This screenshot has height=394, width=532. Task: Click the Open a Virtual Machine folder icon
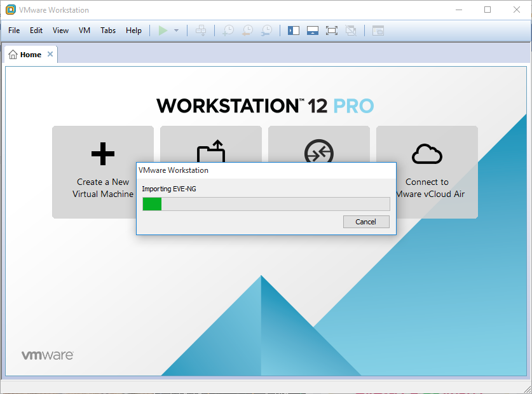(x=211, y=151)
